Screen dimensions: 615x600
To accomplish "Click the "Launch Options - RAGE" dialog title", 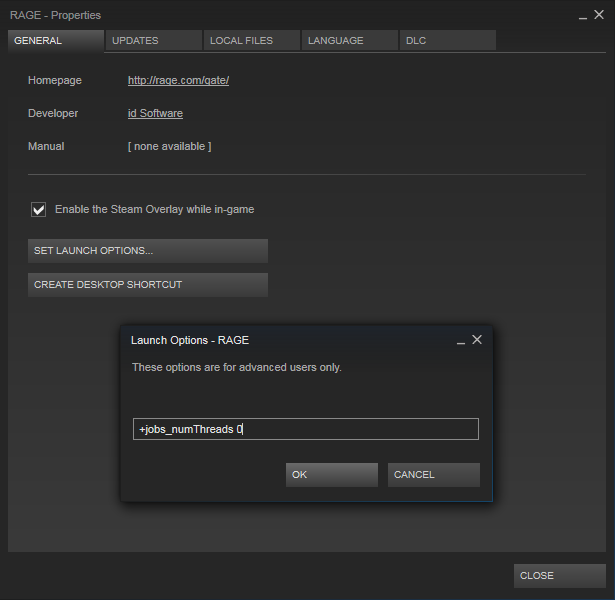I will [x=190, y=340].
